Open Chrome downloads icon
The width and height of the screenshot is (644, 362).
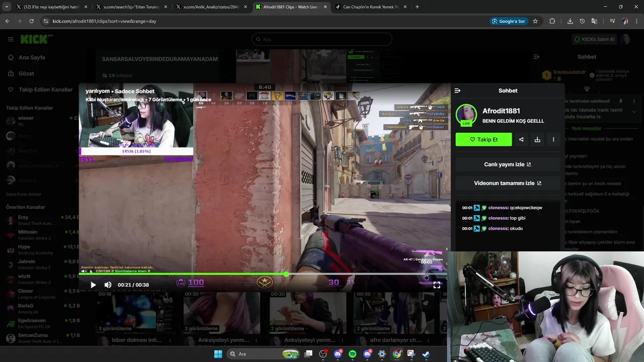pos(570,21)
